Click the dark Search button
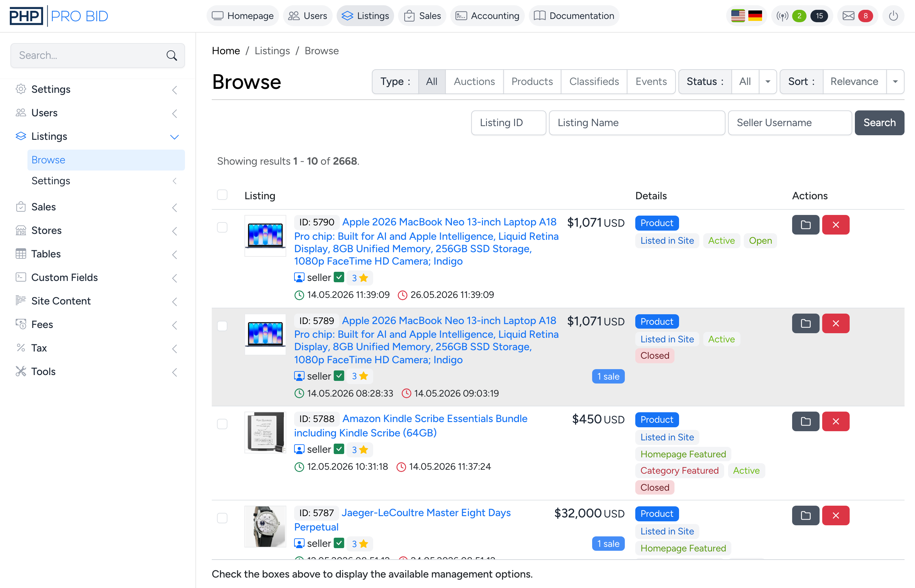 tap(879, 123)
